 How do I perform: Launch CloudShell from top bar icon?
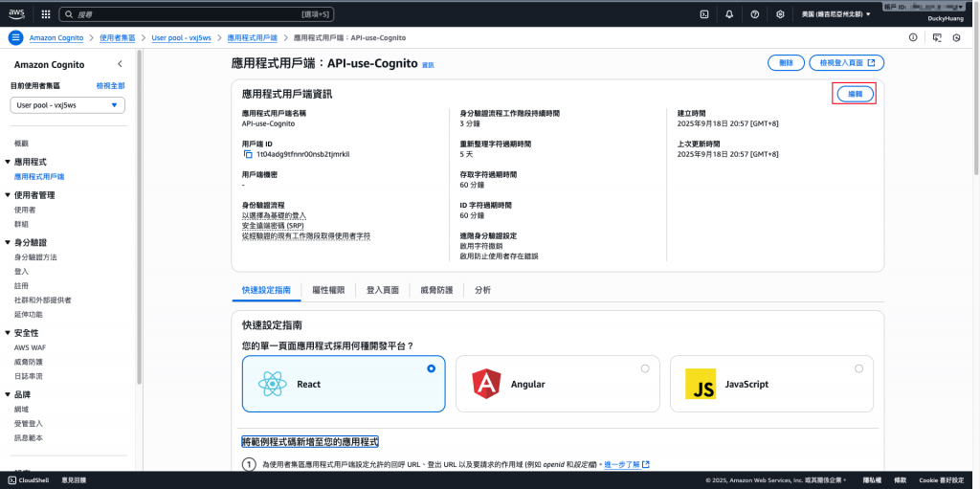click(x=704, y=13)
